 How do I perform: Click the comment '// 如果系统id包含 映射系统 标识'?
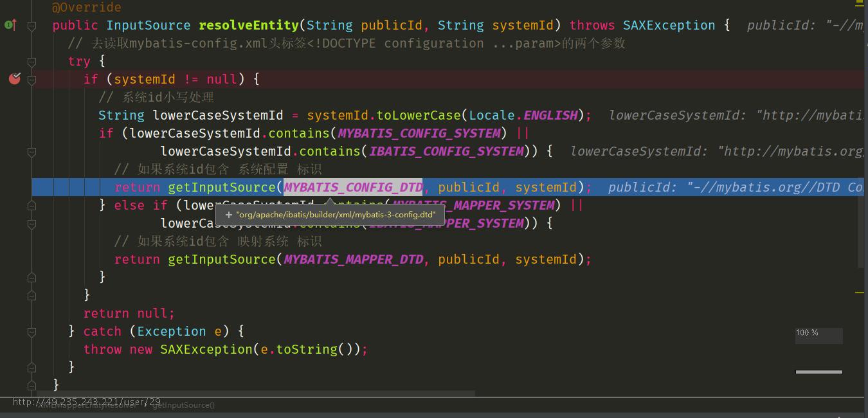(218, 241)
